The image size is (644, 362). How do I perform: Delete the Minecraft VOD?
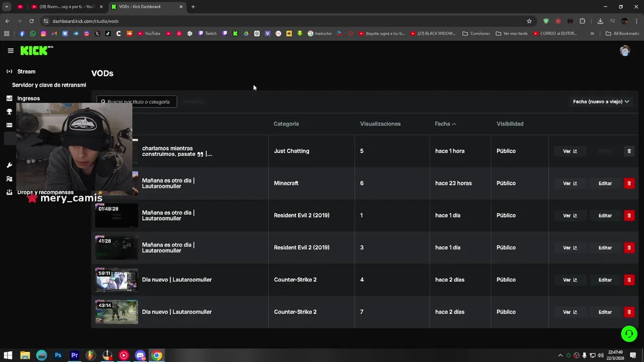(629, 184)
